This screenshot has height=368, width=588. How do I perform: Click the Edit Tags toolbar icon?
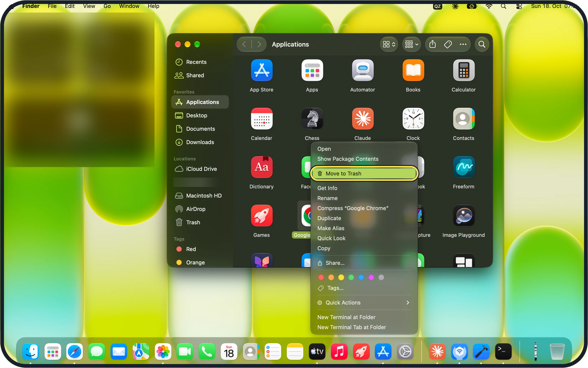click(x=448, y=44)
